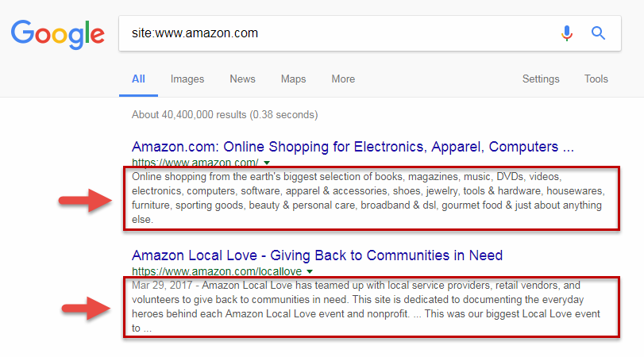Screen dimensions: 644x357
Task: Expand the dropdown arrow next to amazon.com URL
Action: tap(267, 163)
